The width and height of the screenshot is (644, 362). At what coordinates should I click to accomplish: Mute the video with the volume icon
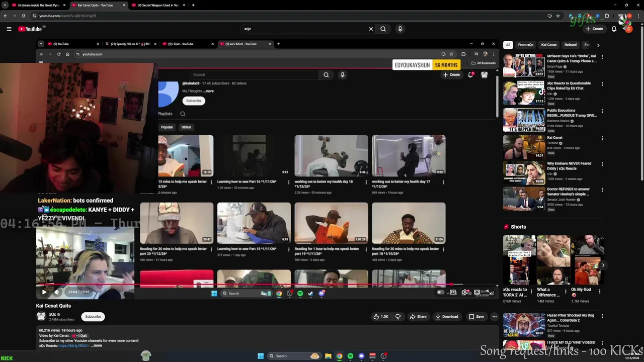(57, 292)
